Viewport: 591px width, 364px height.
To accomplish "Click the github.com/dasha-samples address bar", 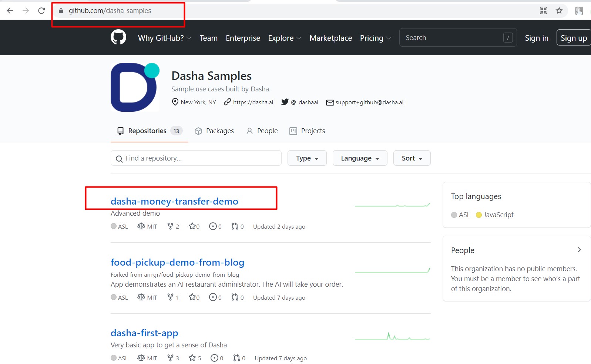I will click(x=110, y=11).
